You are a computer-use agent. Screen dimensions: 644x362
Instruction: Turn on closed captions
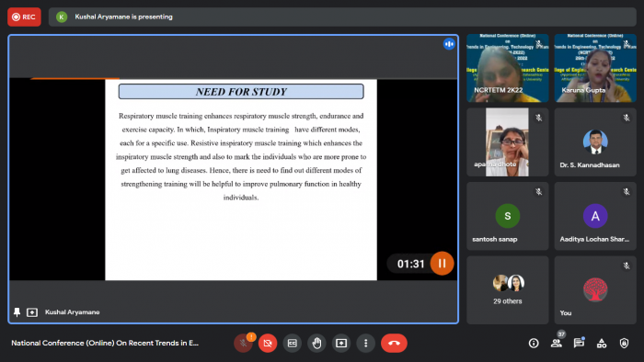pos(293,343)
